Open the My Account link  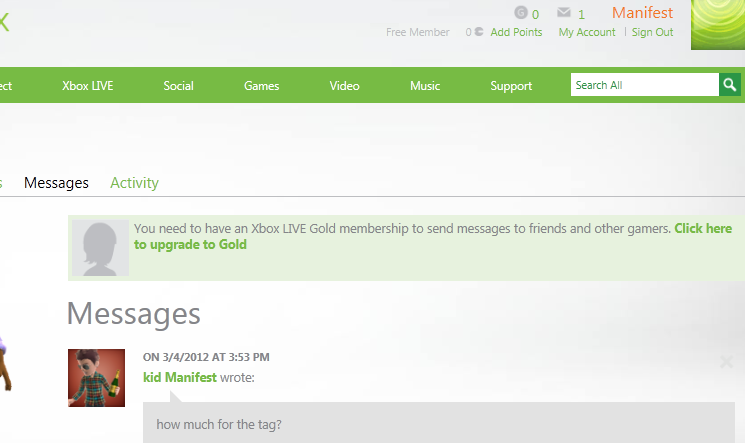(587, 32)
